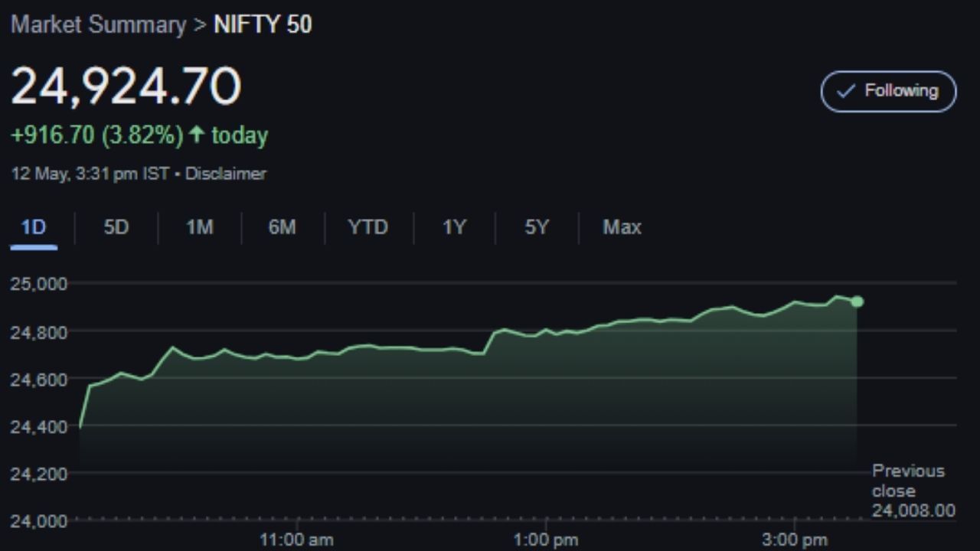Image resolution: width=980 pixels, height=551 pixels.
Task: Switch to the Max time range tab
Action: click(621, 227)
